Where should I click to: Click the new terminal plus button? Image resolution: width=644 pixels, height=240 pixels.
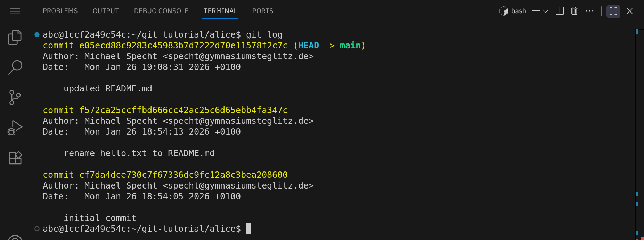click(536, 11)
